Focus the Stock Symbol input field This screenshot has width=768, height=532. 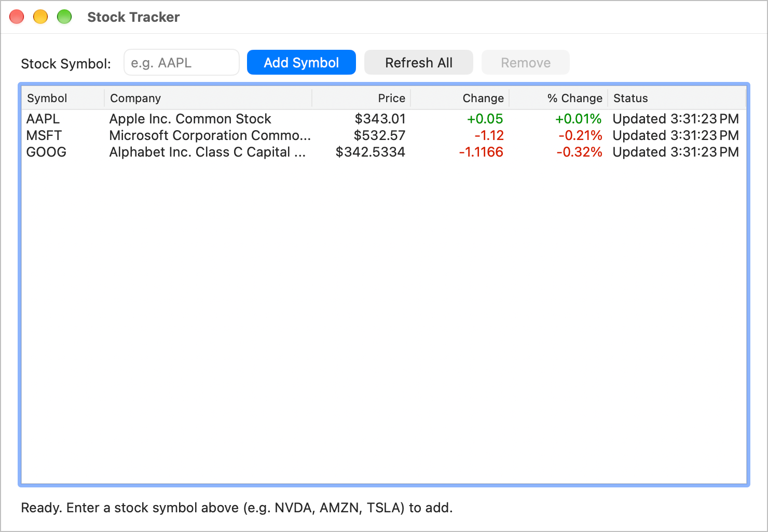tap(182, 63)
